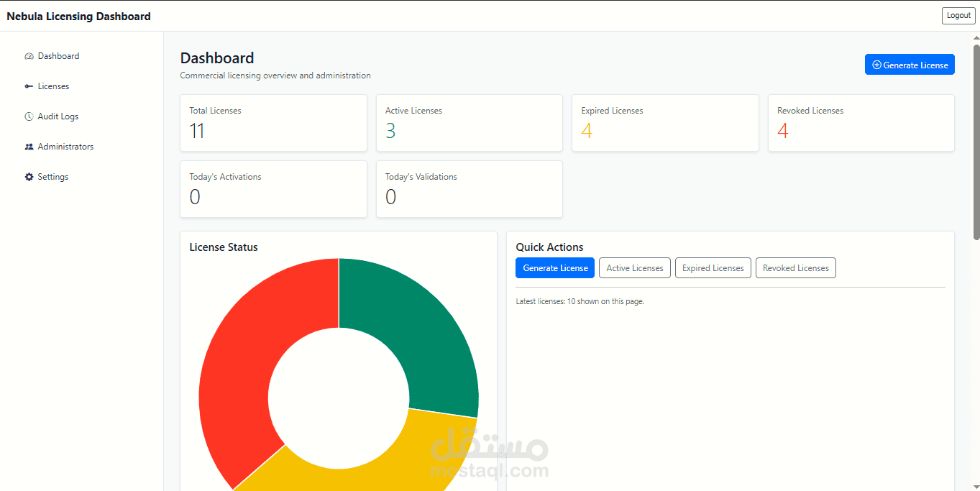This screenshot has height=491, width=980.
Task: Click the Dashboard speedometer icon in sidebar
Action: click(29, 56)
